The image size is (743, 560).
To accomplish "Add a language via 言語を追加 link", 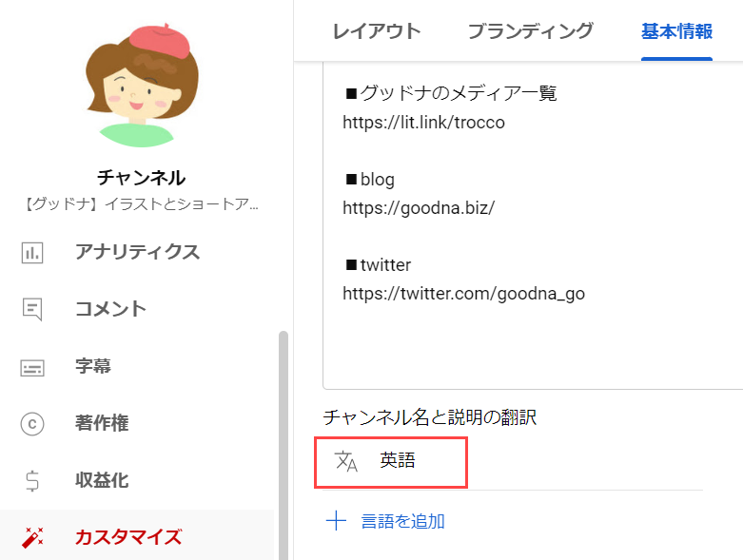I will coord(402,521).
